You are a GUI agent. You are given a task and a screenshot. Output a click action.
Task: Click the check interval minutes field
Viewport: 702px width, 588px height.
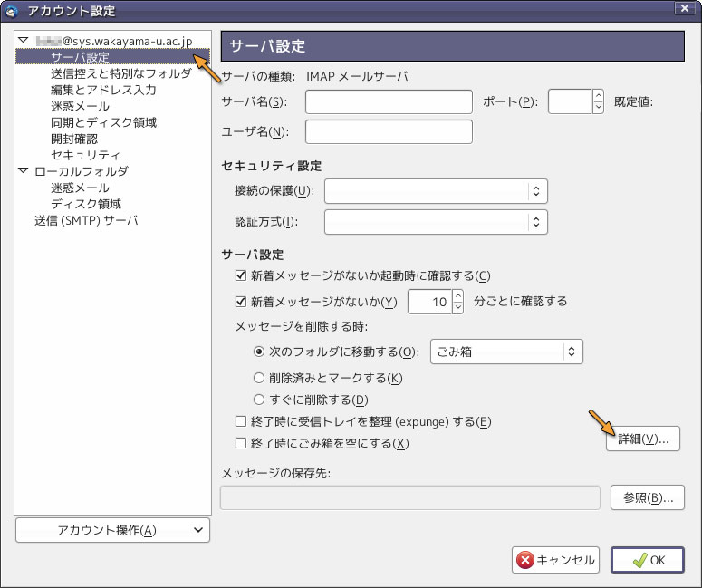[429, 302]
